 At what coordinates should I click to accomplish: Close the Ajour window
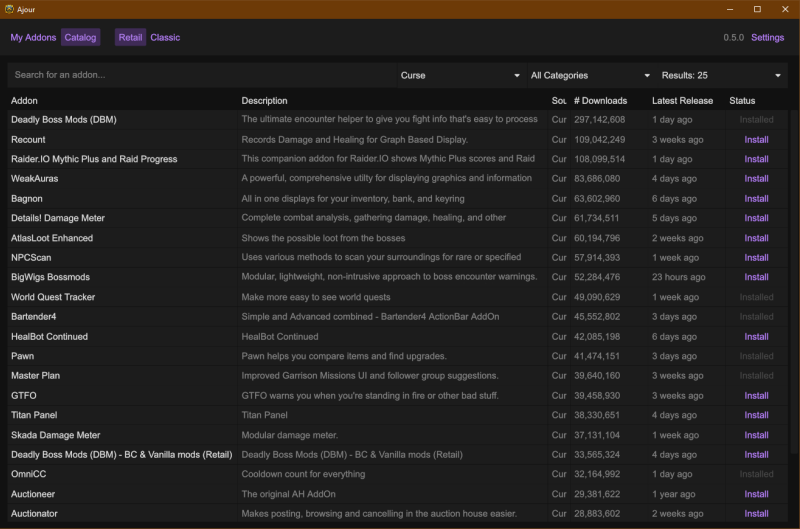coord(785,9)
